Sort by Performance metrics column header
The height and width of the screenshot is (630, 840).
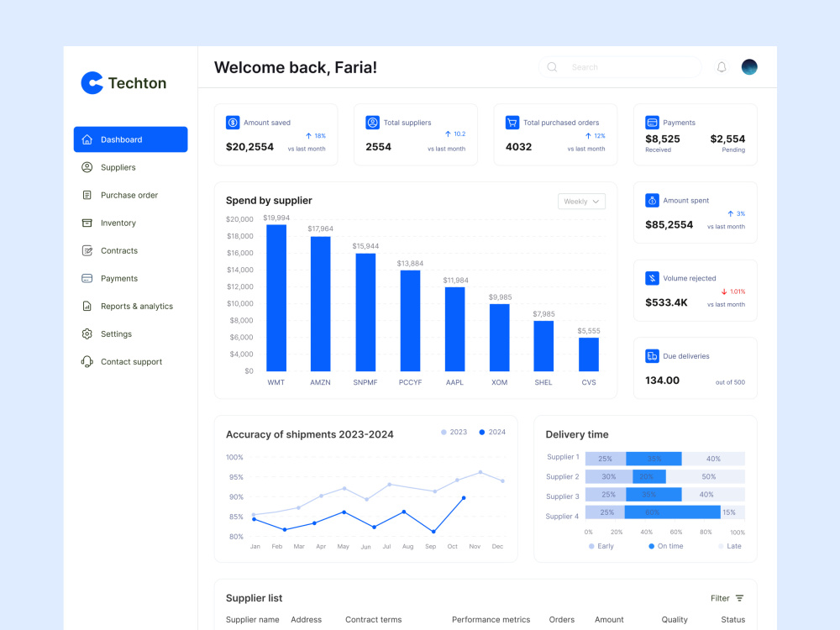491,619
